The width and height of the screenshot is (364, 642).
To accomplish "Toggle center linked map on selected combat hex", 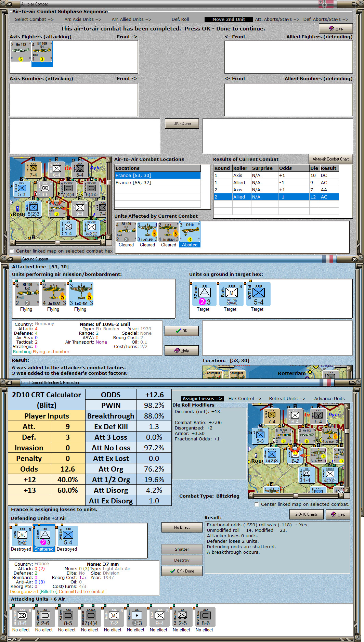I will pos(12,251).
